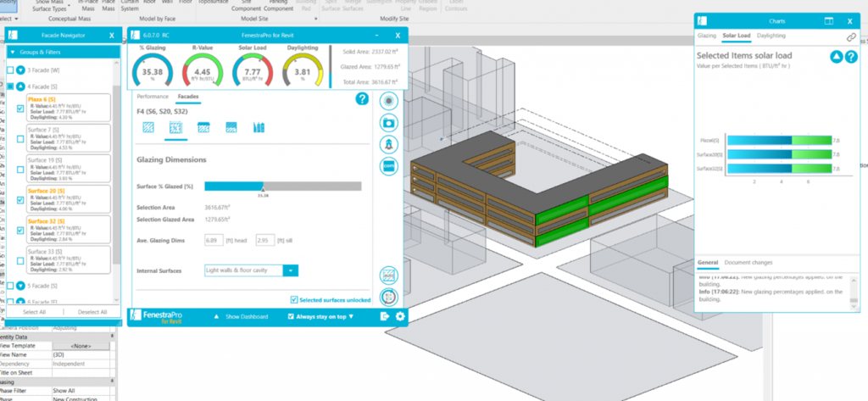868x401 pixels.
Task: Expand the 5 Facade [S] group
Action: point(20,286)
